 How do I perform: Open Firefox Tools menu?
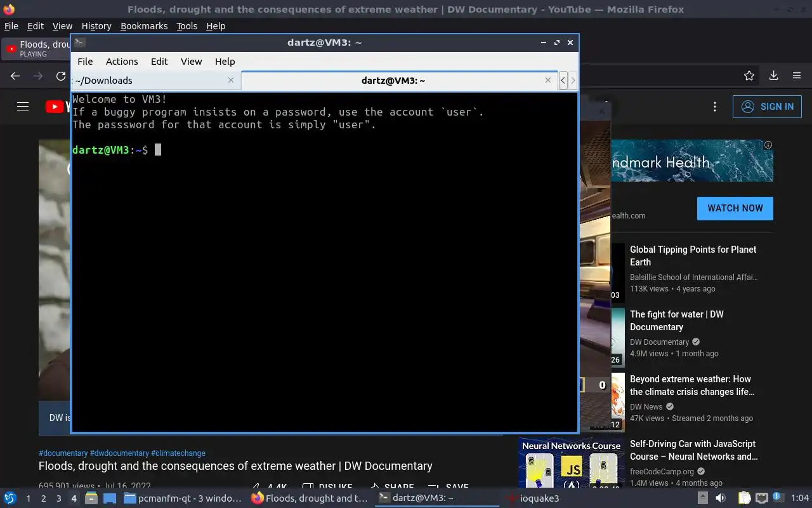pyautogui.click(x=187, y=26)
